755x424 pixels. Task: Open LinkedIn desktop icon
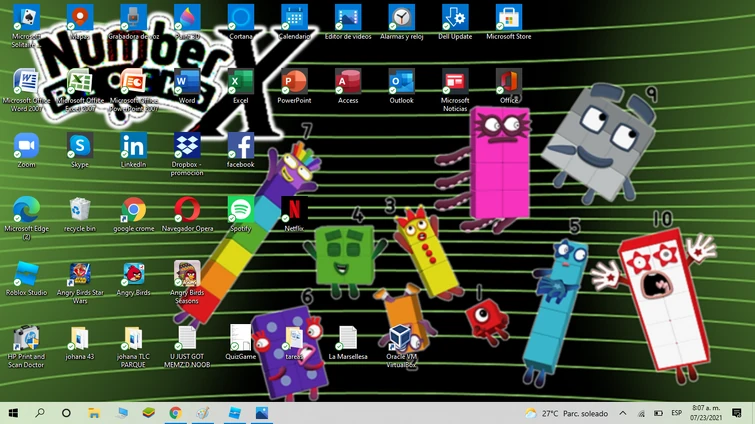(133, 146)
